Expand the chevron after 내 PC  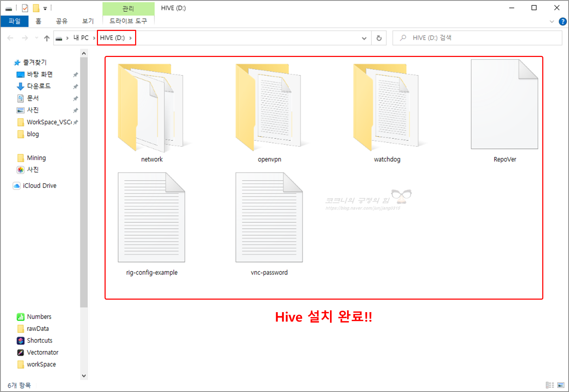[x=94, y=38]
